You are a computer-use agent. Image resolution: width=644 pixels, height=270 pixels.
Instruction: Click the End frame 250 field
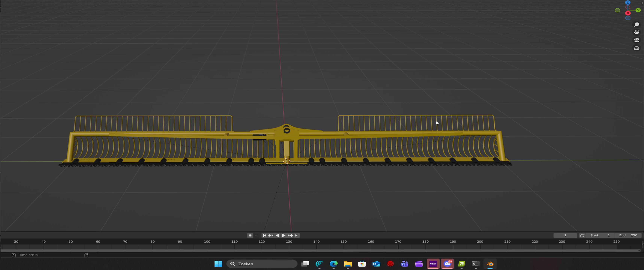click(628, 235)
